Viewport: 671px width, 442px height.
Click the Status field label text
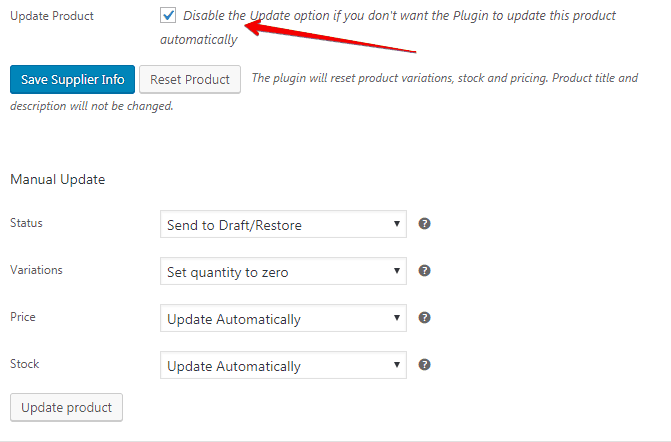click(26, 223)
